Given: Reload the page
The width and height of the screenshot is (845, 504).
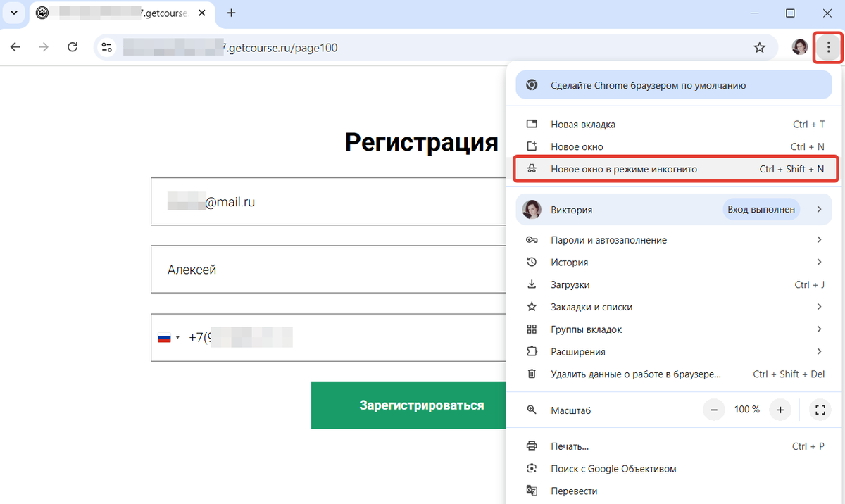Looking at the screenshot, I should 72,47.
